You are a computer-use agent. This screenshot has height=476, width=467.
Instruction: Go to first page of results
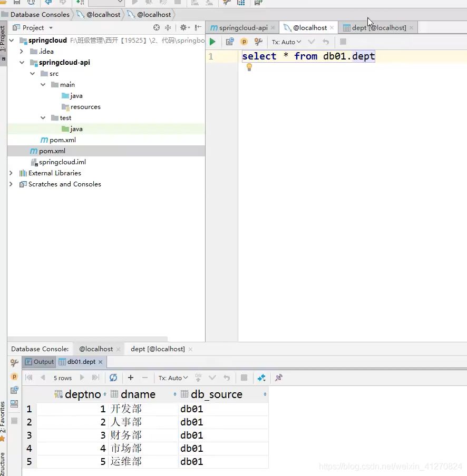point(29,378)
